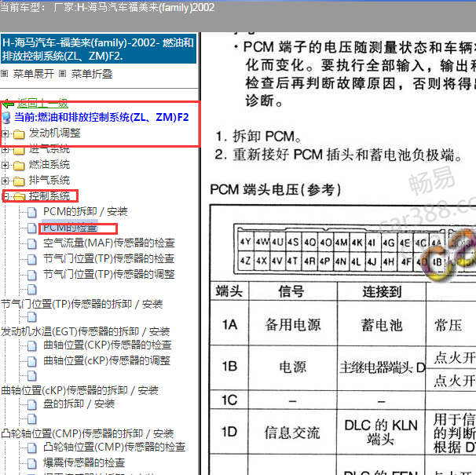Screen dimensions: 476x475
Task: Open 节气门位置(TP)传感器的拆卸 / 安装 entry
Action: point(82,304)
